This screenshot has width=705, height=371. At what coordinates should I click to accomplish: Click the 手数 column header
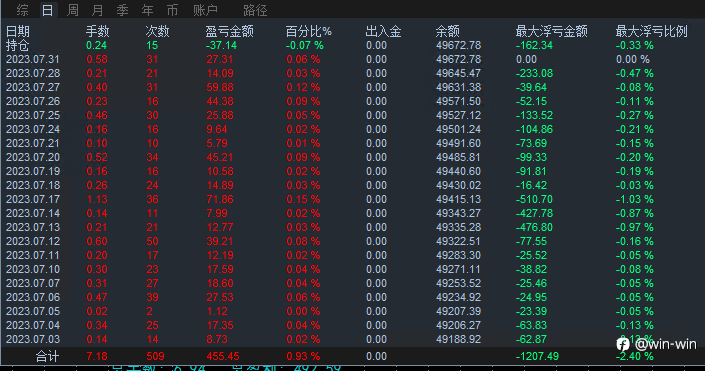(98, 31)
